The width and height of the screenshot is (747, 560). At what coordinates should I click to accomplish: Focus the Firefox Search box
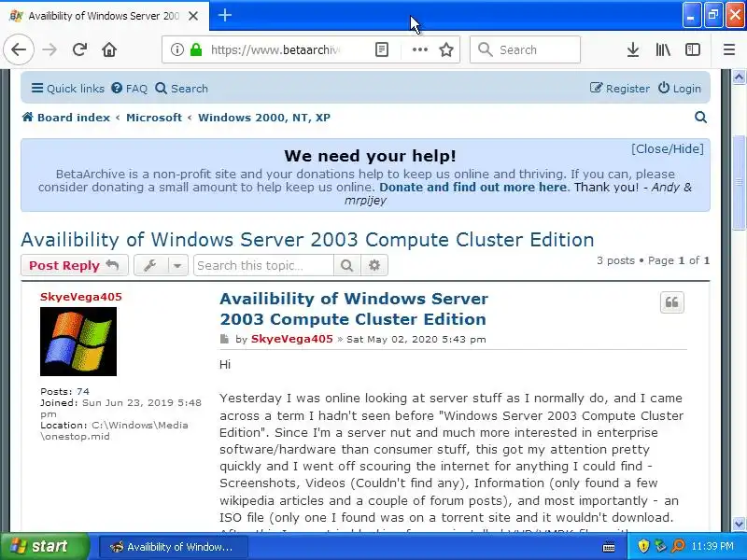click(x=525, y=49)
